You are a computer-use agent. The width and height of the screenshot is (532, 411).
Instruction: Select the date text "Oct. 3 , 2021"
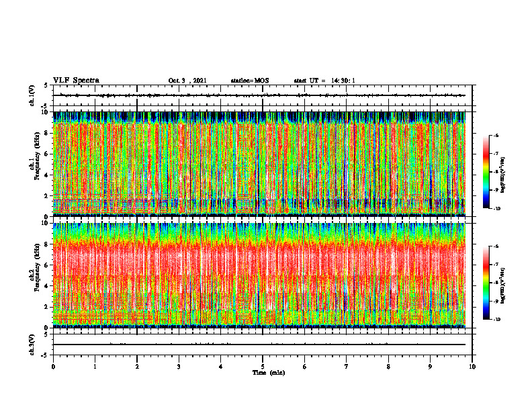[187, 81]
